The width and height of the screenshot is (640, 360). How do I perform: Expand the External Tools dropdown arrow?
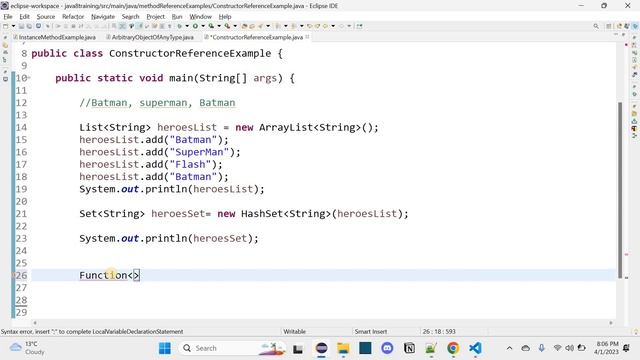(235, 26)
